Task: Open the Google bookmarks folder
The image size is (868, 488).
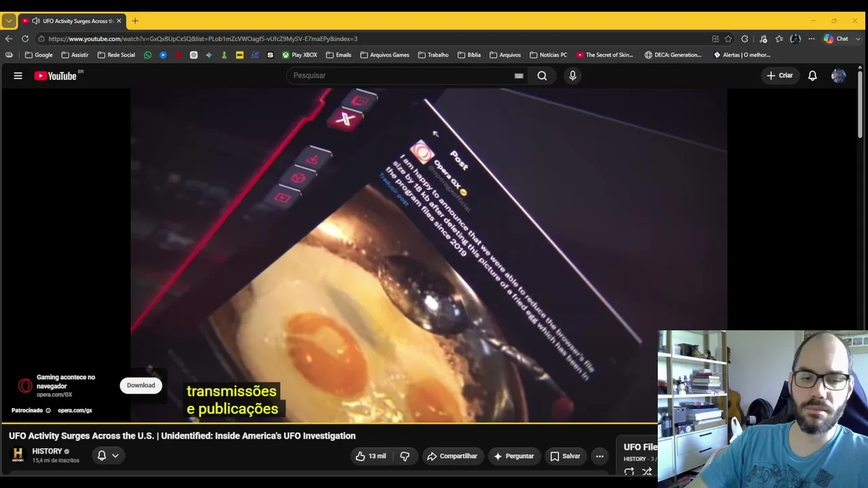Action: pyautogui.click(x=39, y=55)
